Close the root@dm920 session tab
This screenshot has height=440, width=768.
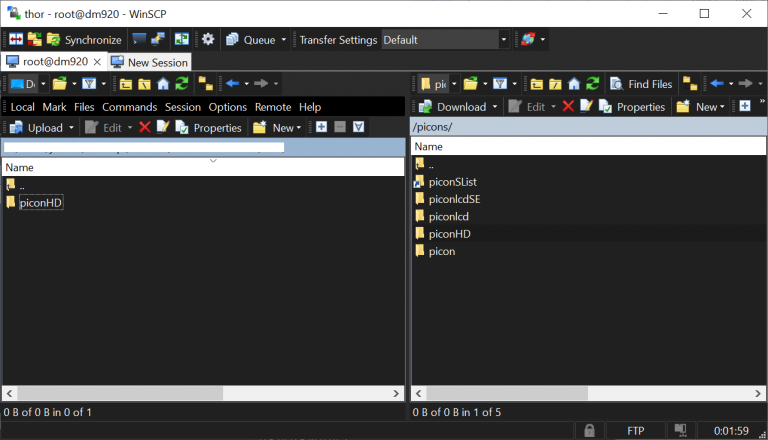pos(97,62)
